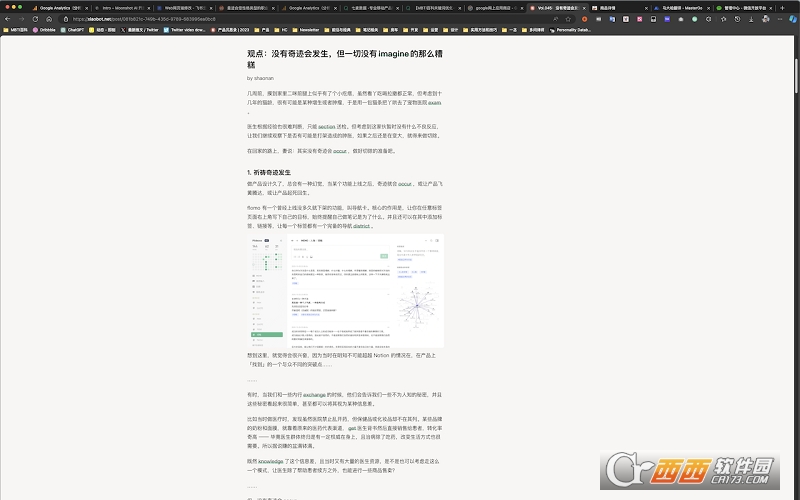Expand the HC bookmarks folder
The width and height of the screenshot is (800, 500).
(x=281, y=30)
